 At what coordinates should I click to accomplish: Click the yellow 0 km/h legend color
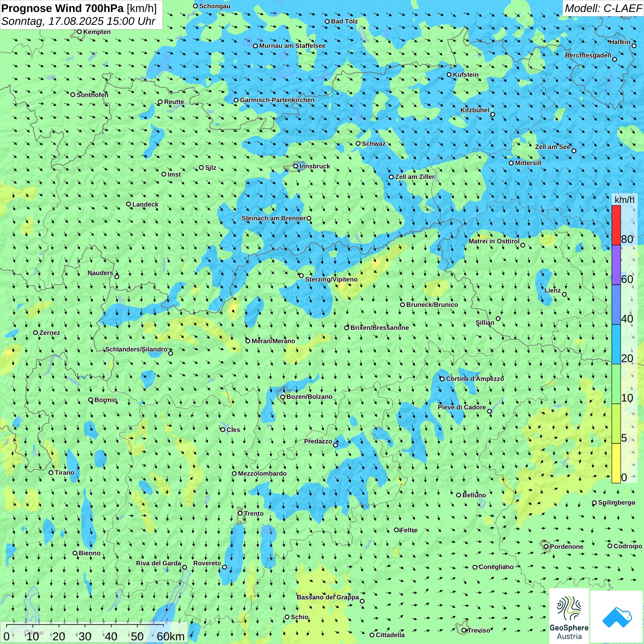pyautogui.click(x=616, y=463)
